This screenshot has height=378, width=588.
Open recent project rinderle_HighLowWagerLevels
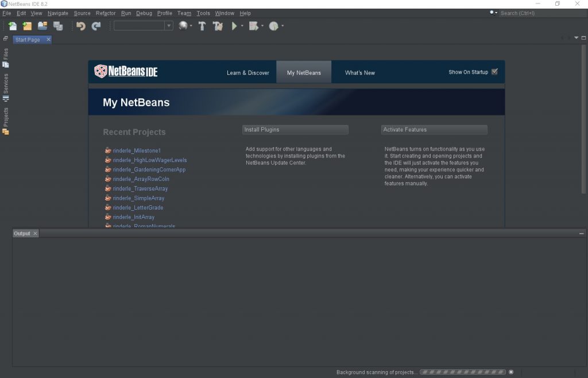(x=150, y=160)
